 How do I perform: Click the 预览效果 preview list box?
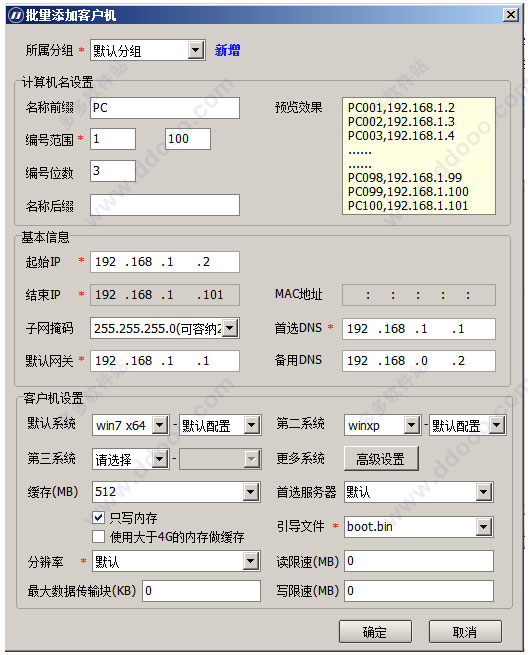[419, 156]
